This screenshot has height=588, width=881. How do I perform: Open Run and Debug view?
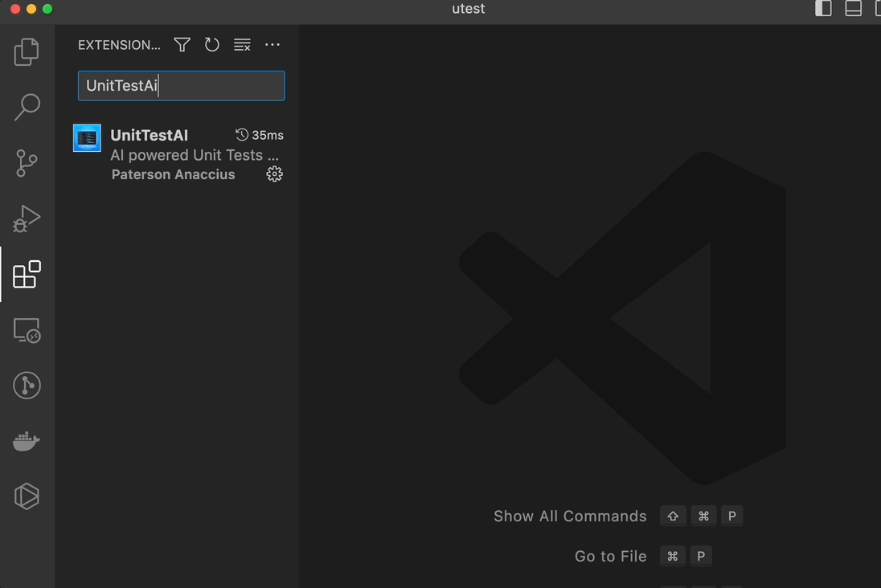coord(27,218)
